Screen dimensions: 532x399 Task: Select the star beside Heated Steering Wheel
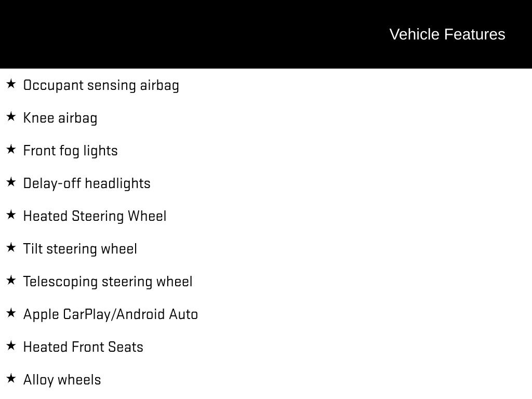point(11,215)
